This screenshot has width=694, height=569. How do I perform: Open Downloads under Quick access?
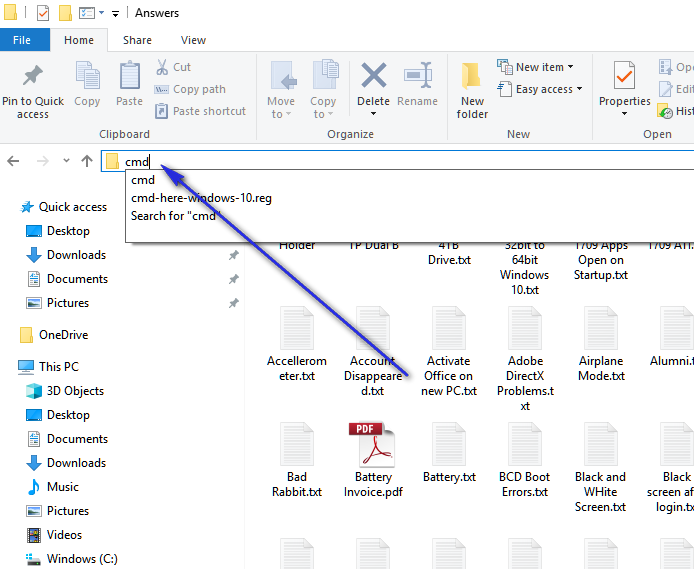pos(66,255)
